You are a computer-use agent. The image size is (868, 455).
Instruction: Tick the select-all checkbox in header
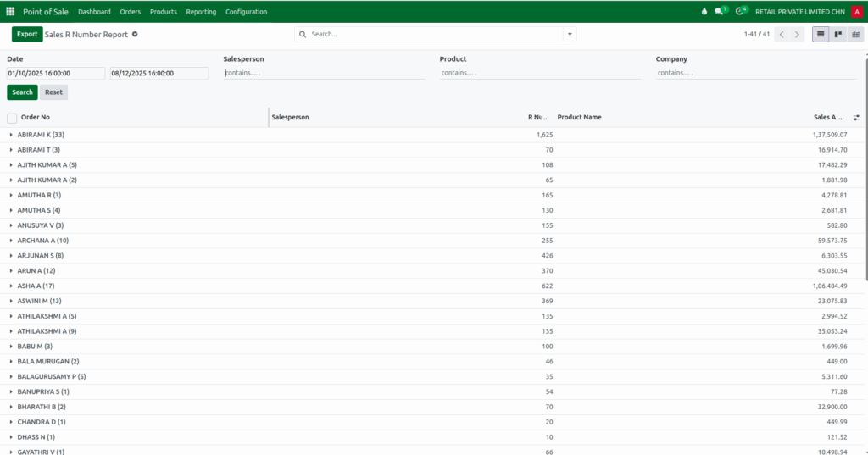(12, 117)
